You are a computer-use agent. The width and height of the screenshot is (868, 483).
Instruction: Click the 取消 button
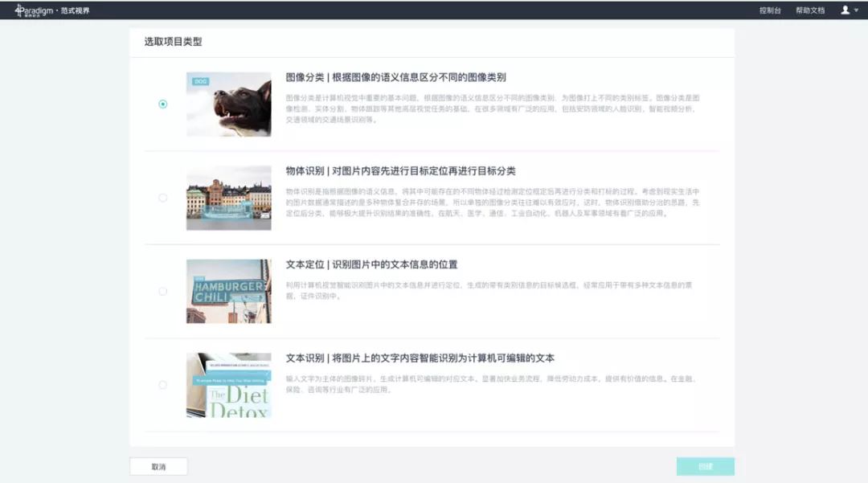[x=159, y=466]
